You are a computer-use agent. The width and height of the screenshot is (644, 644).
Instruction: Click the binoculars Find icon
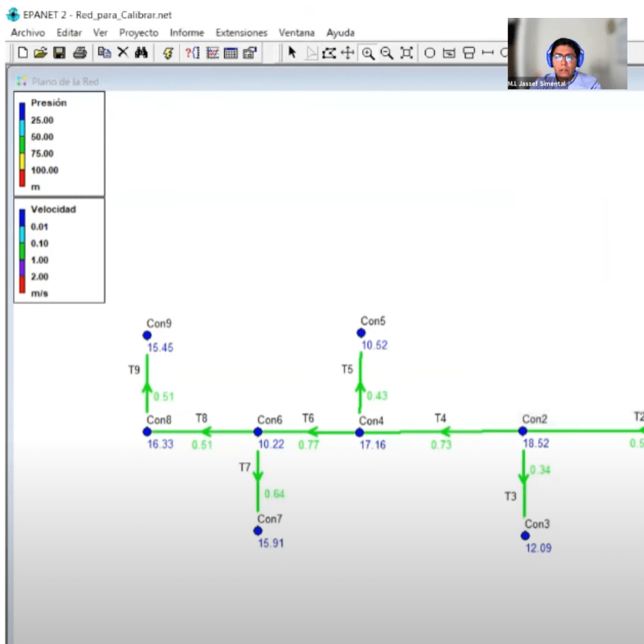click(x=141, y=53)
